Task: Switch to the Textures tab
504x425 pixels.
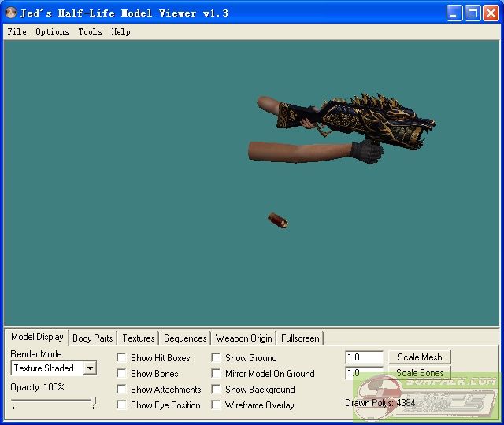Action: point(139,338)
